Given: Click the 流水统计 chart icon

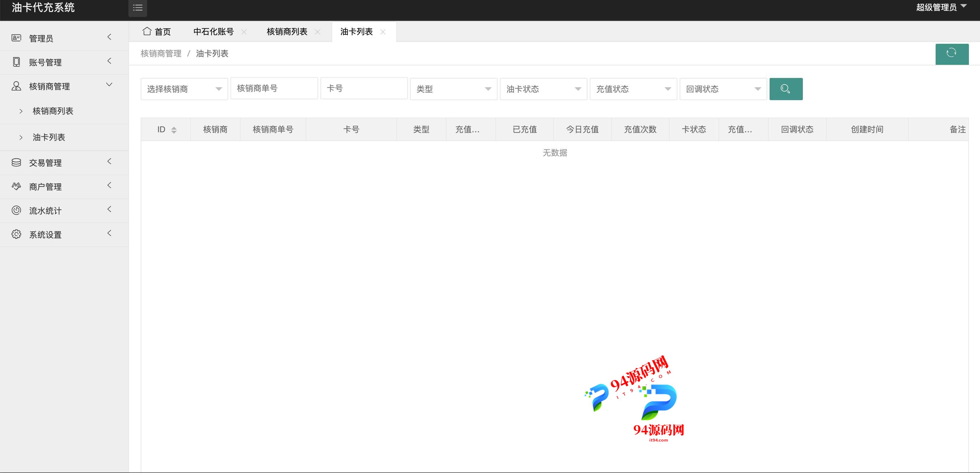Looking at the screenshot, I should [16, 210].
